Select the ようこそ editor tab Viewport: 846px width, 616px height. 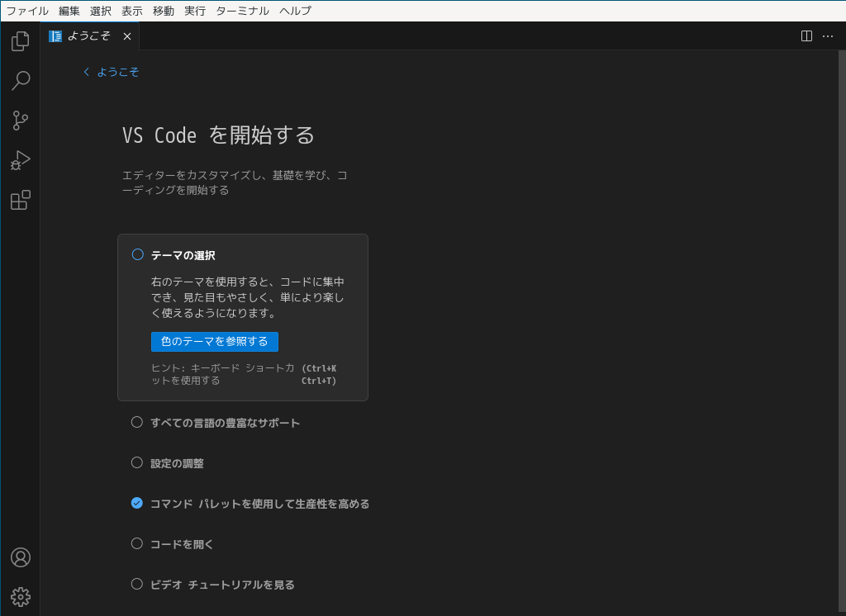(89, 36)
